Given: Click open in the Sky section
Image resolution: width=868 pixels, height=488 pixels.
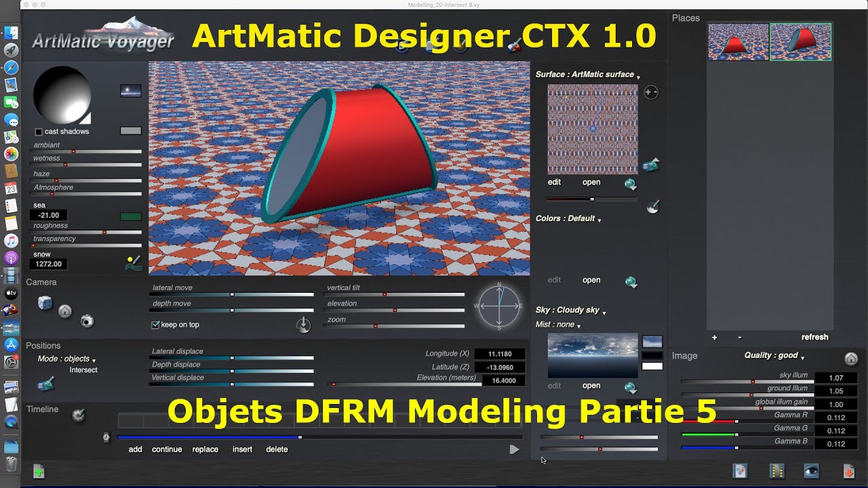Looking at the screenshot, I should point(591,386).
